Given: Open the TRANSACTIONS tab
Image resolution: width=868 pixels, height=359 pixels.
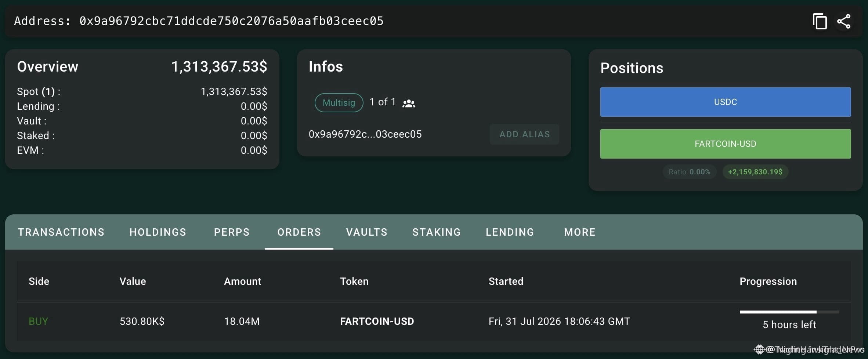Looking at the screenshot, I should coord(61,232).
